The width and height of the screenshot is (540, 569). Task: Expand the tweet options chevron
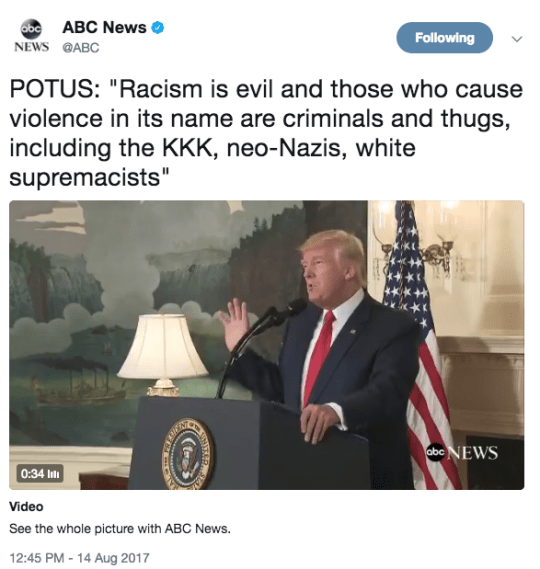pyautogui.click(x=516, y=38)
